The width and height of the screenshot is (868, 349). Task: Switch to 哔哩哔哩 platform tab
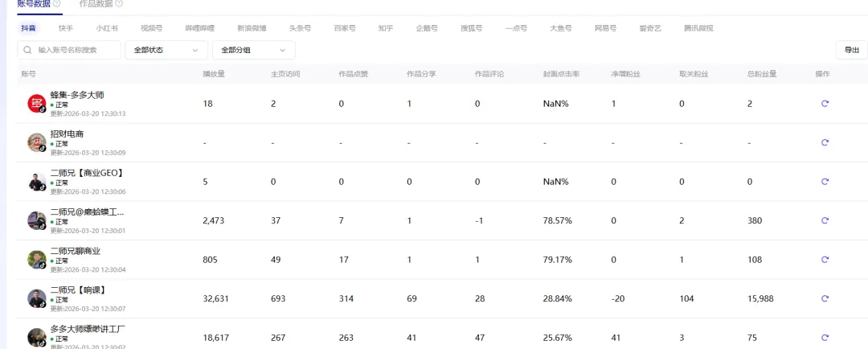pos(199,28)
